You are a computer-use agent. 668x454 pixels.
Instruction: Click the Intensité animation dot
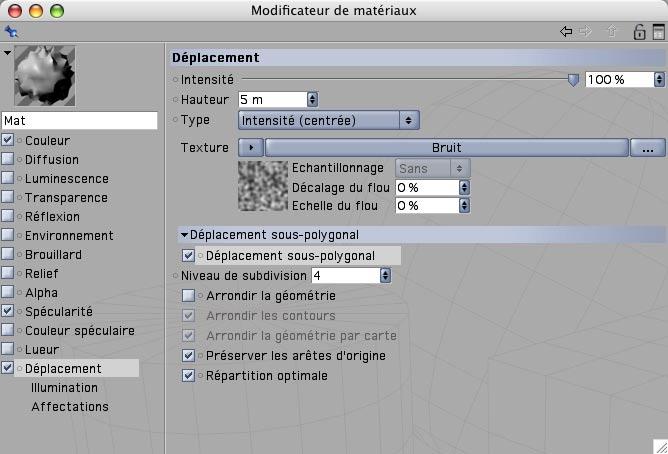point(176,80)
